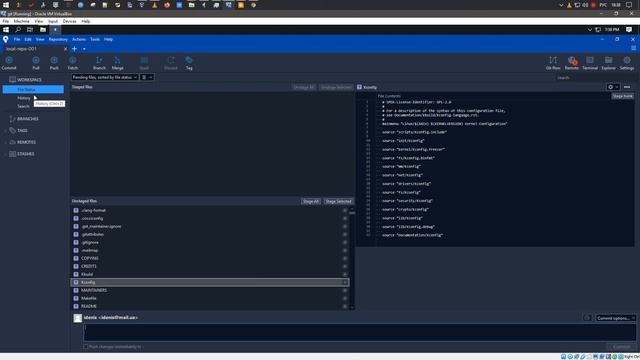Expand the TAGS sidebar section
The height and width of the screenshot is (360, 640).
pos(22,131)
